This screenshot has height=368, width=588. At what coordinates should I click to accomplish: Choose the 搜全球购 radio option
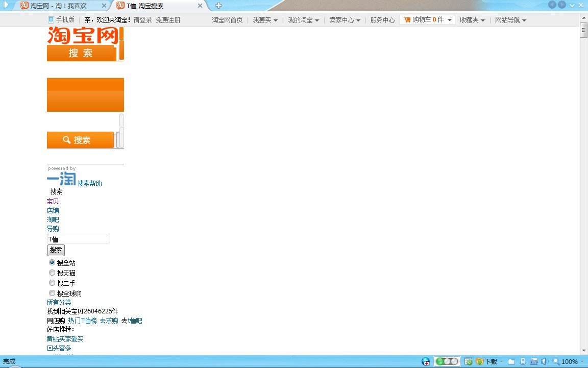coord(52,293)
